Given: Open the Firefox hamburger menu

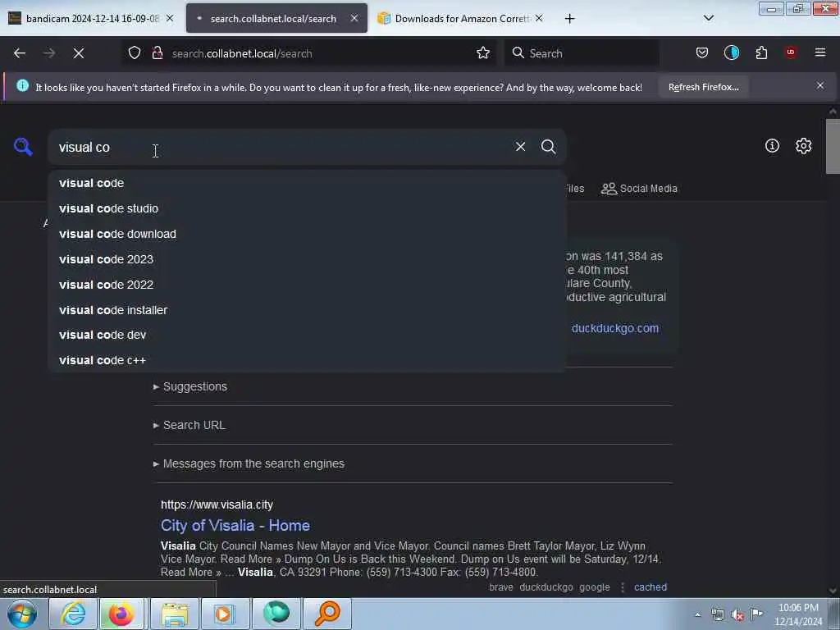Looking at the screenshot, I should pyautogui.click(x=820, y=52).
